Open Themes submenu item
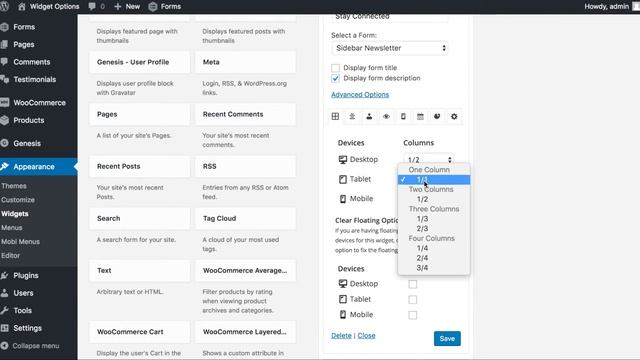Screen dimensions: 640x360 [x=14, y=186]
